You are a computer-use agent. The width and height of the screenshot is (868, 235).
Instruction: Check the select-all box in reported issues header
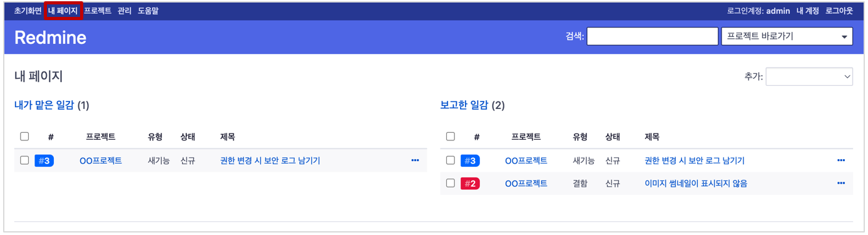point(451,137)
